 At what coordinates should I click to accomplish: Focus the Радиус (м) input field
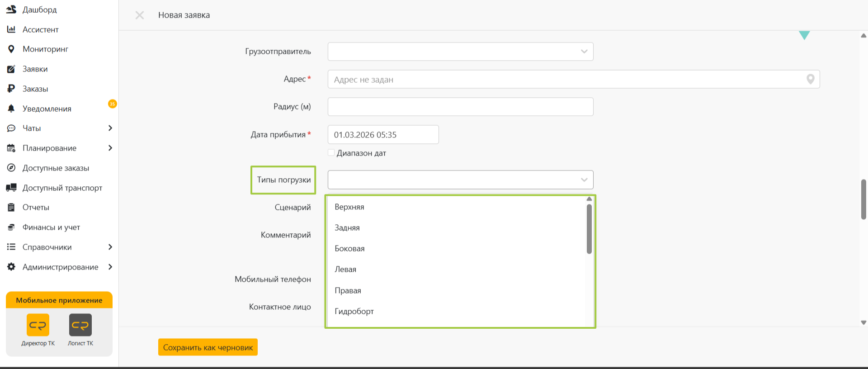(460, 107)
